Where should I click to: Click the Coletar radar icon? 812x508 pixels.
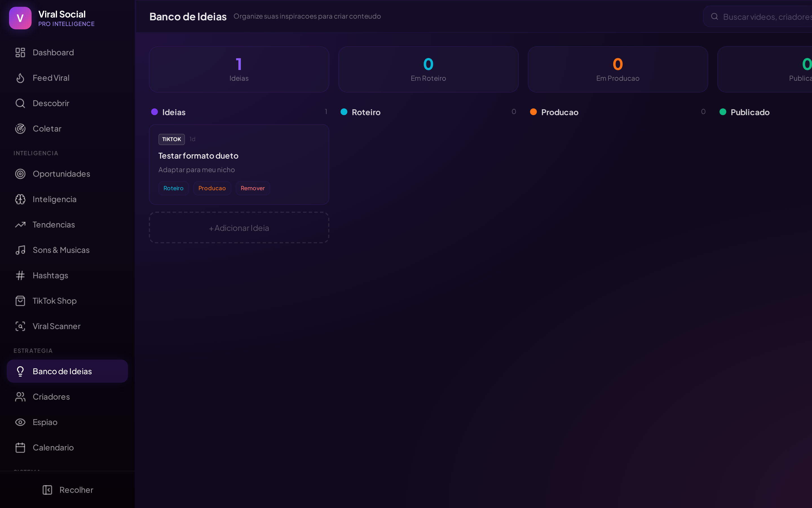(x=20, y=129)
